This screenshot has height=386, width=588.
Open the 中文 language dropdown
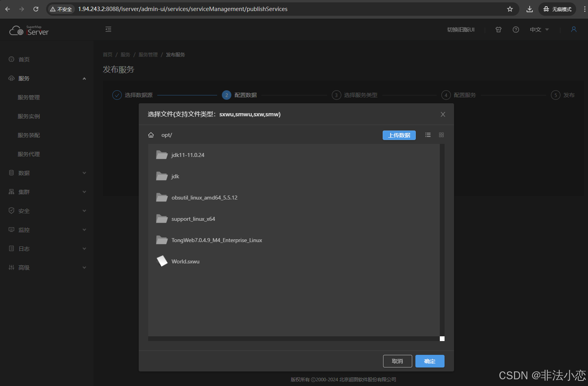539,30
